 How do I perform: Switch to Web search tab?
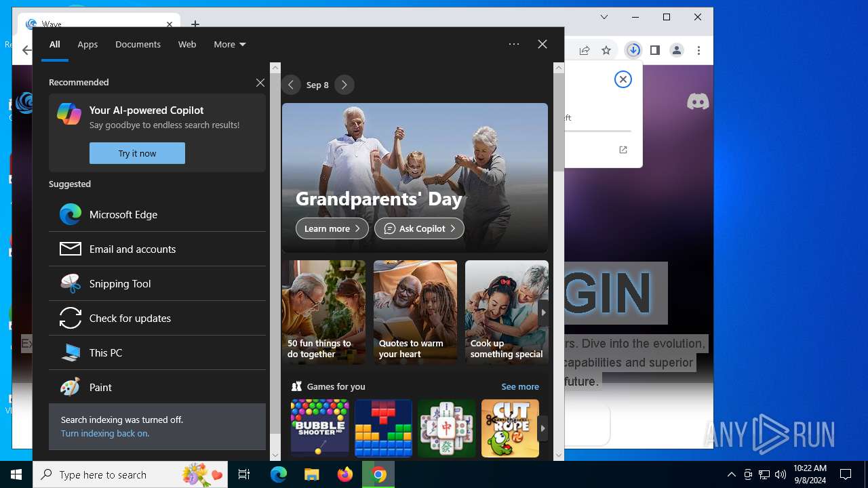click(187, 44)
